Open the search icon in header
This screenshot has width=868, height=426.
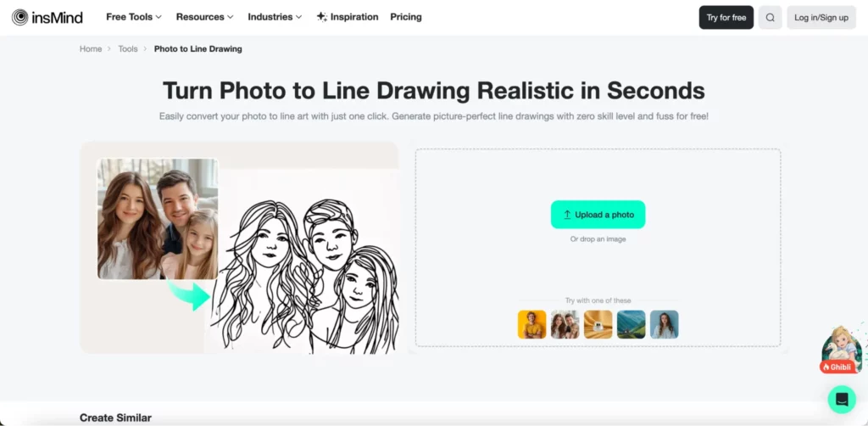(x=770, y=17)
